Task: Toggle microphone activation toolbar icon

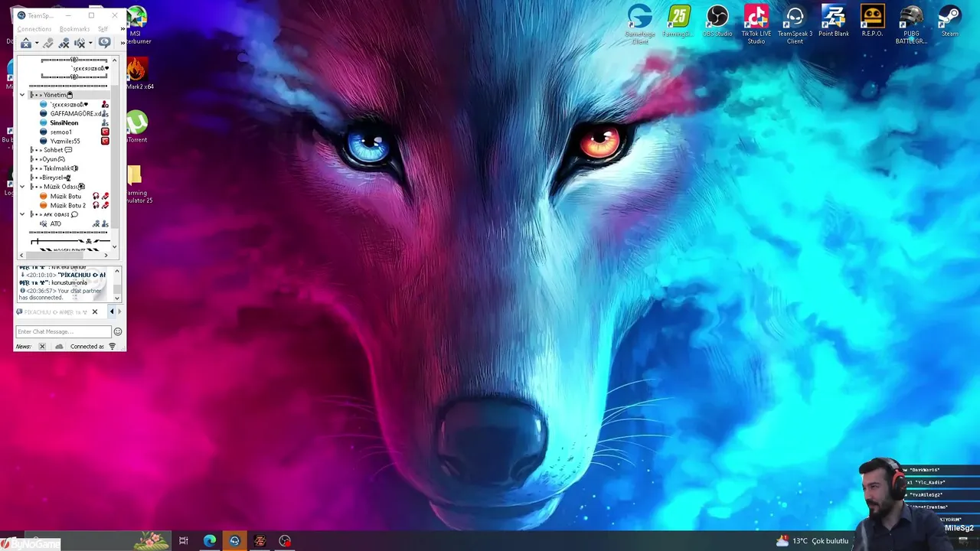Action: coord(48,43)
